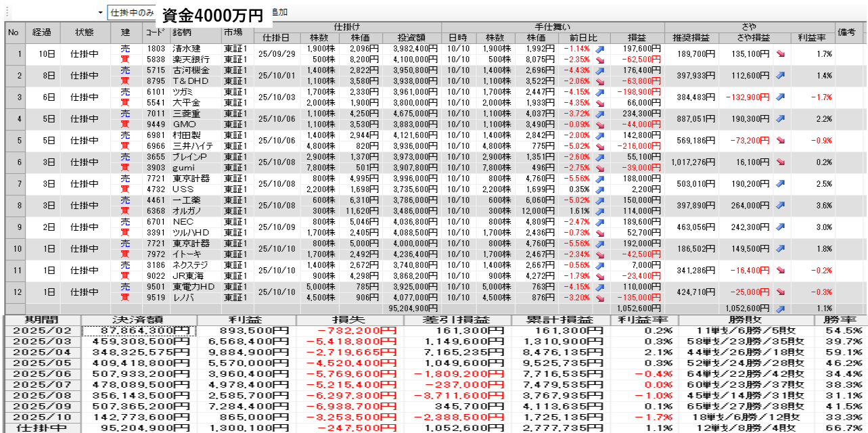Open the 仕掛中のみ filter combo box
This screenshot has width=868, height=433.
click(132, 13)
